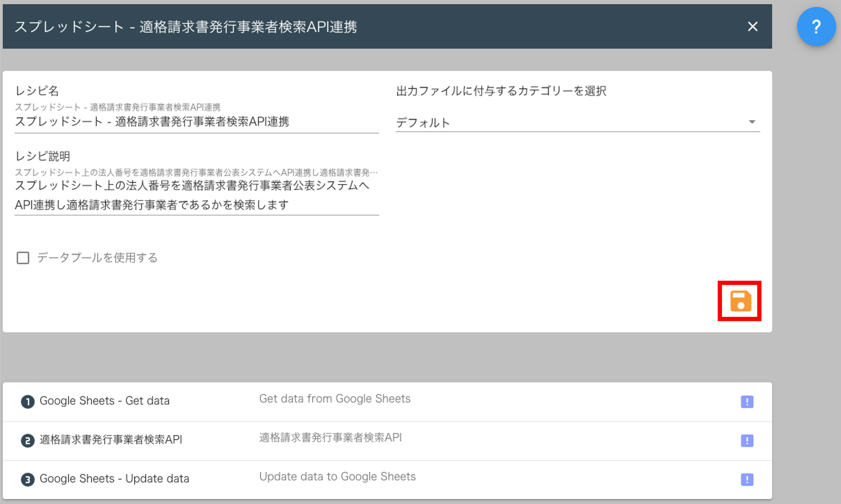The height and width of the screenshot is (504, 841).
Task: Click the レシピ名 input field
Action: coord(197,122)
